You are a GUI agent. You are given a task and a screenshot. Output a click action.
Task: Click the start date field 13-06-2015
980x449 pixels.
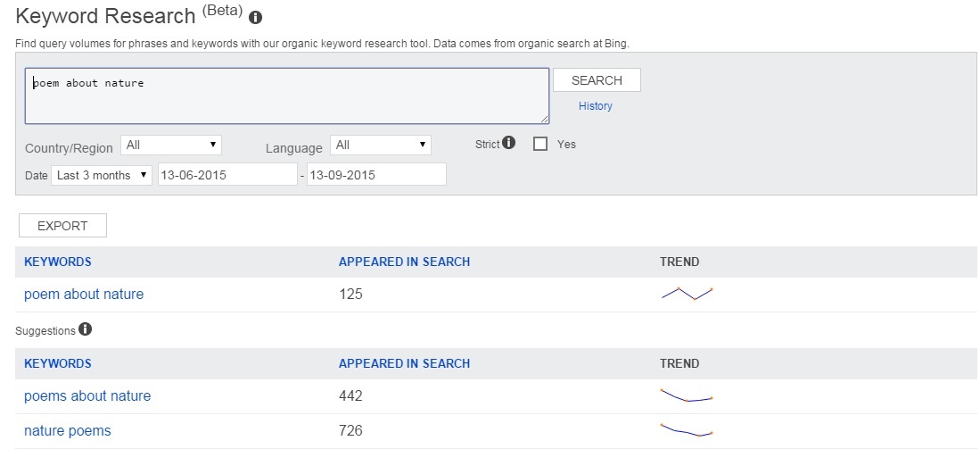point(226,175)
